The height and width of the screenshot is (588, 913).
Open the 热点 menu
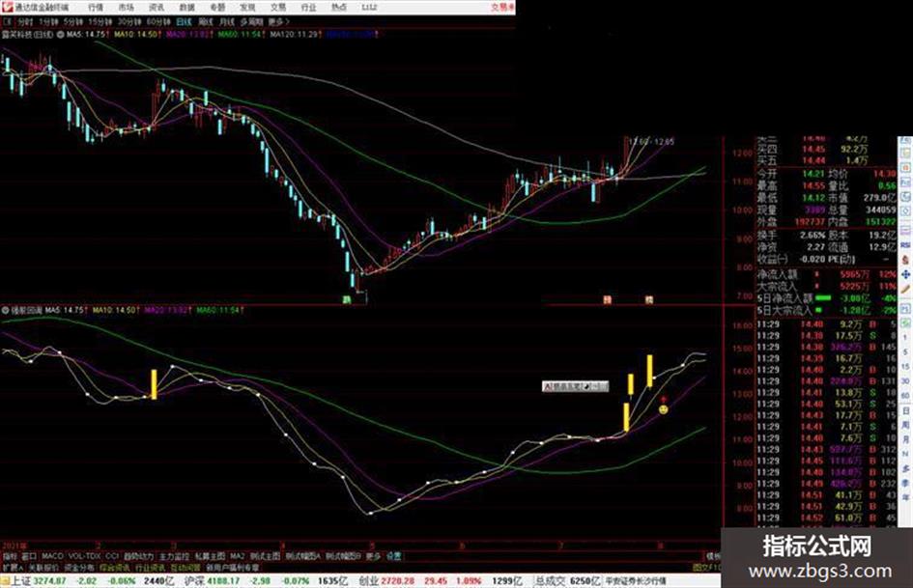[x=339, y=8]
